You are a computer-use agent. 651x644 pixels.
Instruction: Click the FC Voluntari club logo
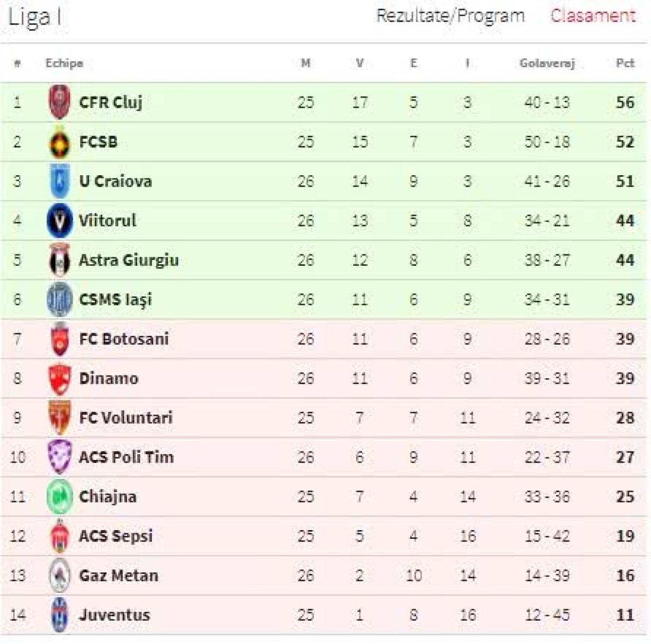[x=59, y=418]
